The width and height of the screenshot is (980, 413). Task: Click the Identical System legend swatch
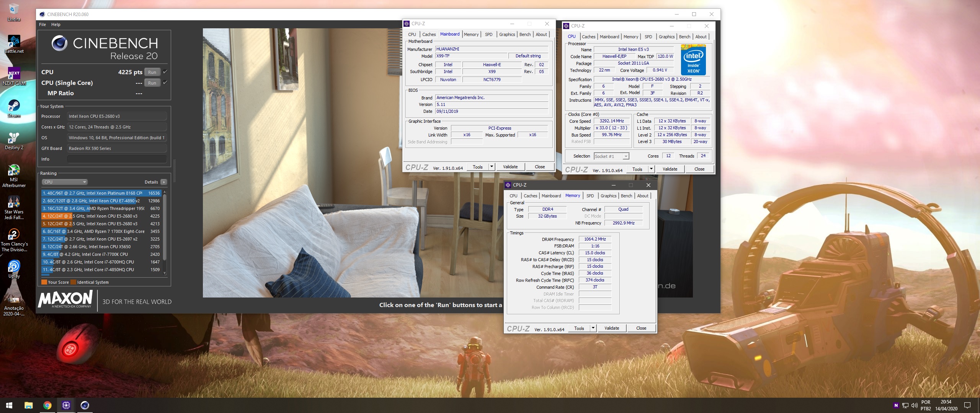point(73,282)
